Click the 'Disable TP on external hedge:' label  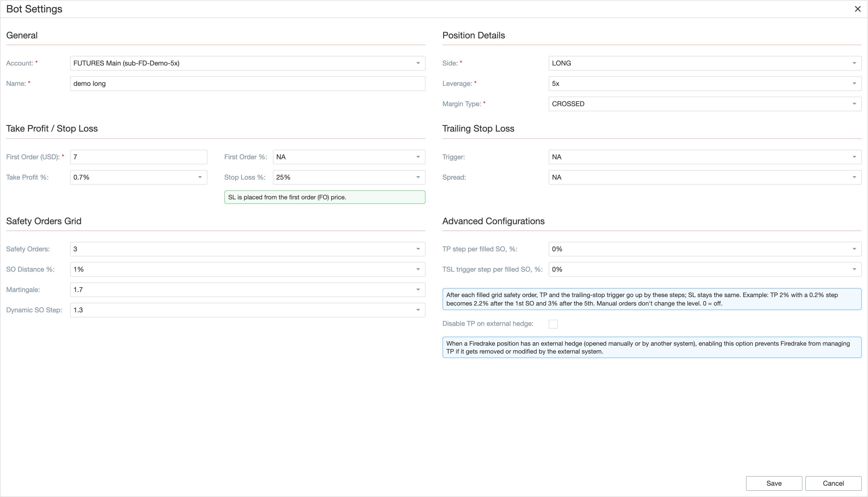(488, 324)
